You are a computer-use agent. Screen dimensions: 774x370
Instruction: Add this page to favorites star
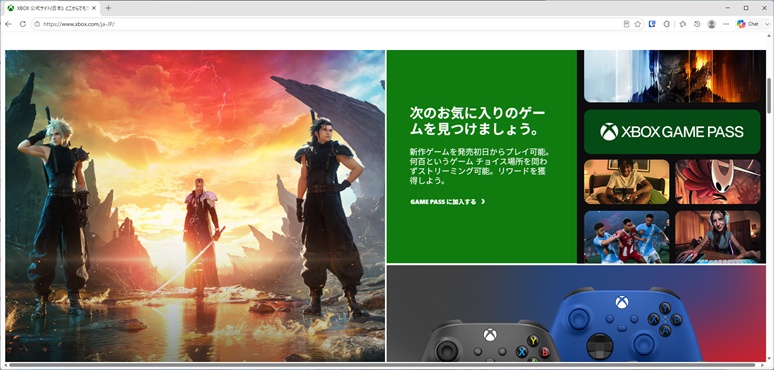(x=638, y=24)
